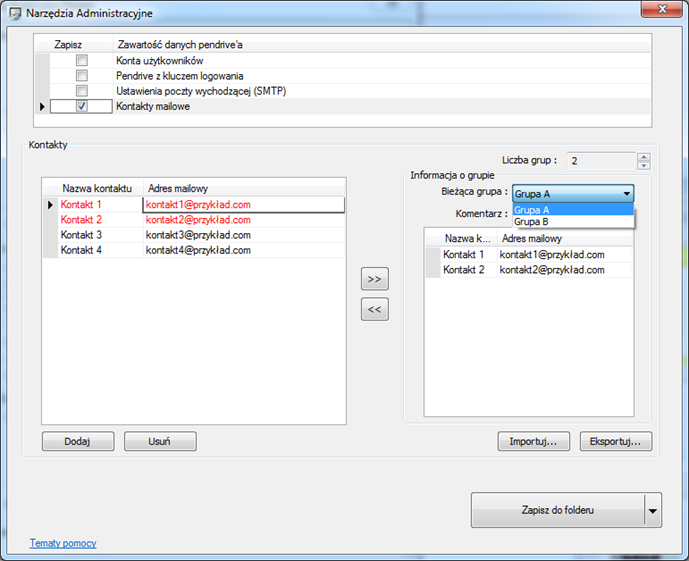Viewport: 689px width, 561px height.
Task: Add contact to group with >> button
Action: [x=374, y=279]
